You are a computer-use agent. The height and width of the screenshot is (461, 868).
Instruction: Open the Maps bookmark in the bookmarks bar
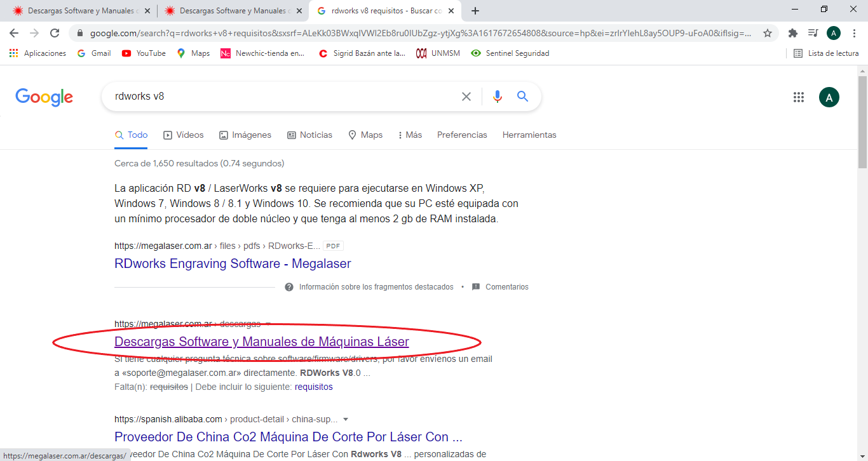point(193,53)
